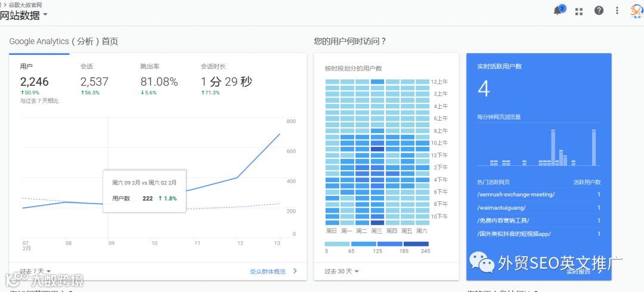Viewport: 644px width, 292px height.
Task: Open the /semrush-exchange-meeting/ active page
Action: click(516, 195)
